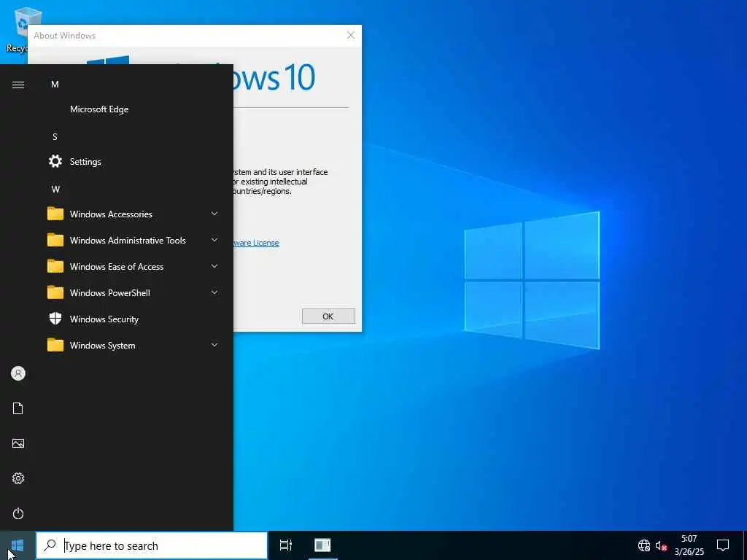Click the Windows Start button

[18, 545]
